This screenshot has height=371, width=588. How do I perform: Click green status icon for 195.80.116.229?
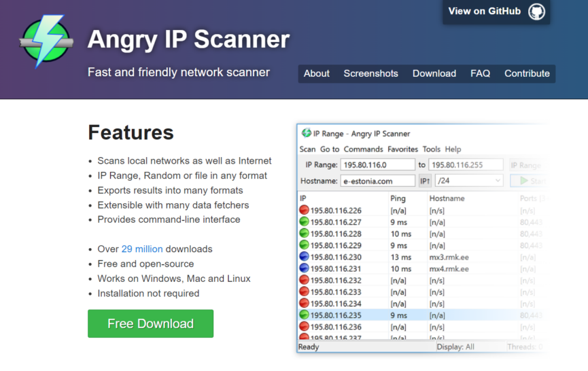click(304, 245)
